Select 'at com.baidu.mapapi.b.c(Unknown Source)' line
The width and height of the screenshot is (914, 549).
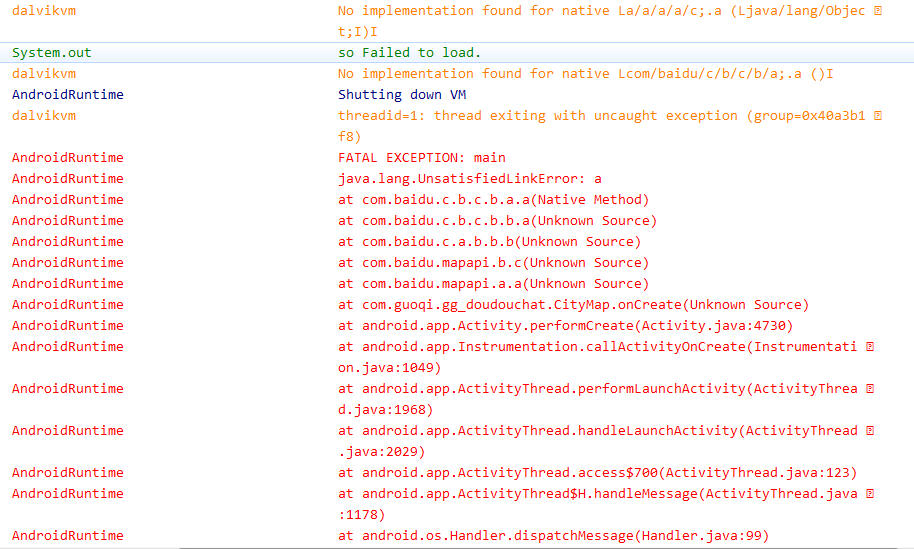(x=493, y=262)
